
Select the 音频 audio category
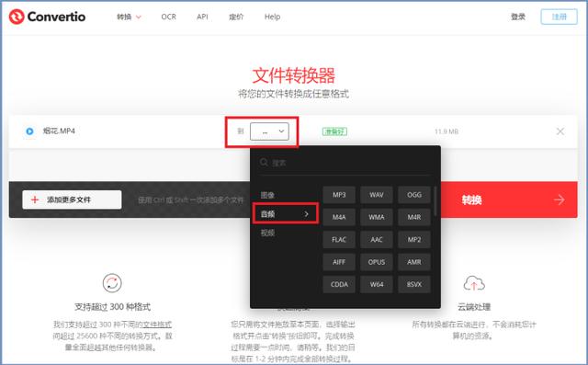[x=285, y=214]
